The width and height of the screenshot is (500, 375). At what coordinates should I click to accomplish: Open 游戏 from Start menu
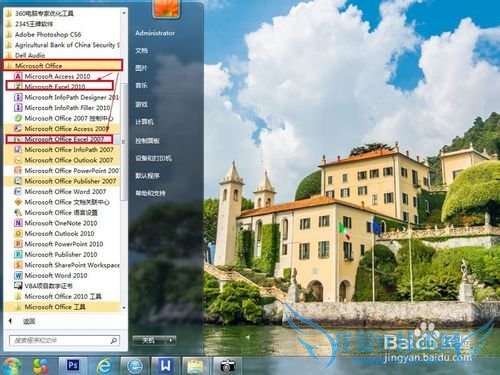pos(141,104)
